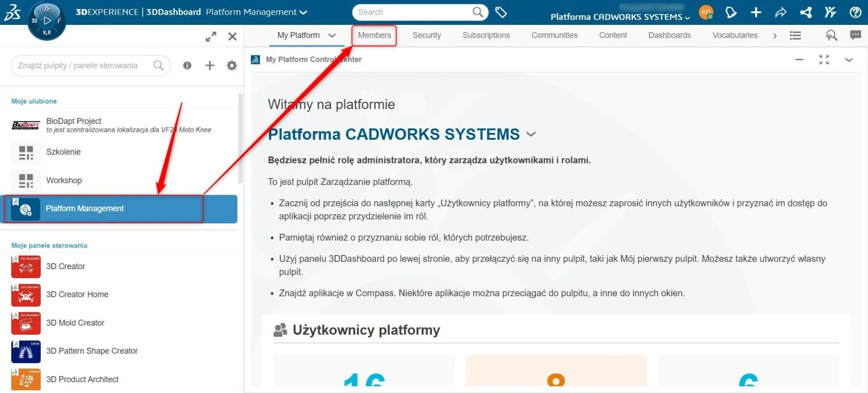Image resolution: width=868 pixels, height=393 pixels.
Task: Open 3D Mold Creator app icon
Action: pos(26,323)
